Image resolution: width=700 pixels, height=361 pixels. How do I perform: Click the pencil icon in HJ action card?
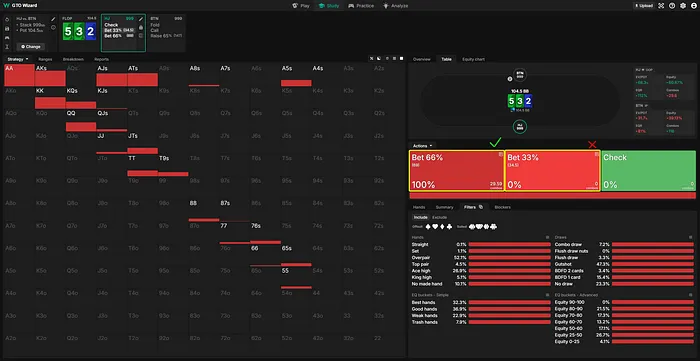(x=141, y=19)
